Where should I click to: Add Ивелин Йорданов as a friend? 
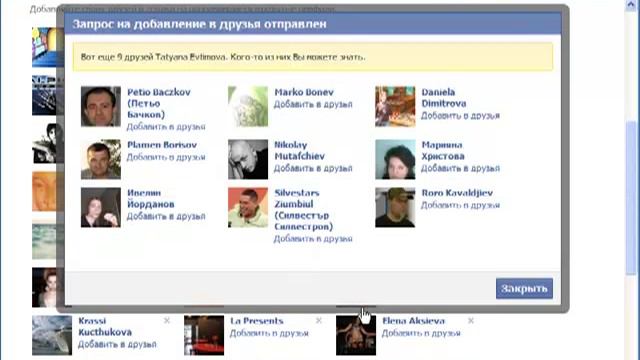tap(166, 216)
